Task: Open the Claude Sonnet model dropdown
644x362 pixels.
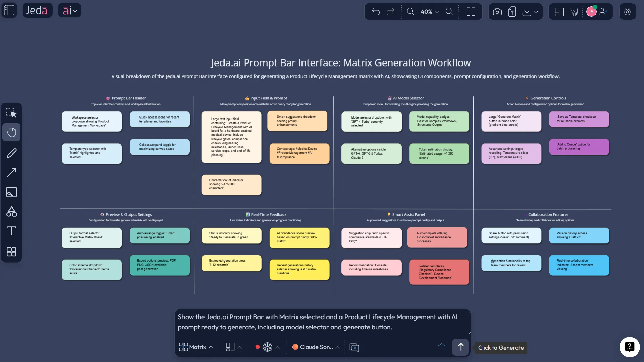Action: [x=316, y=347]
